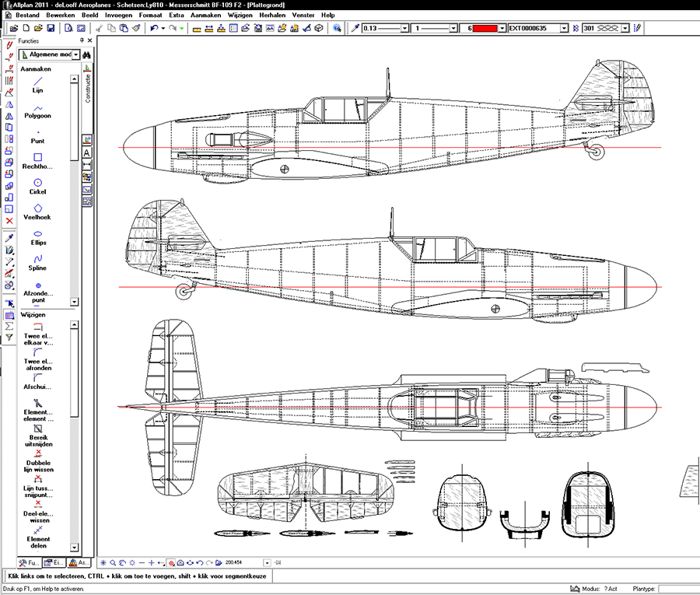Image resolution: width=700 pixels, height=595 pixels.
Task: Click the sigma sum icon in left toolbar
Action: (9, 327)
